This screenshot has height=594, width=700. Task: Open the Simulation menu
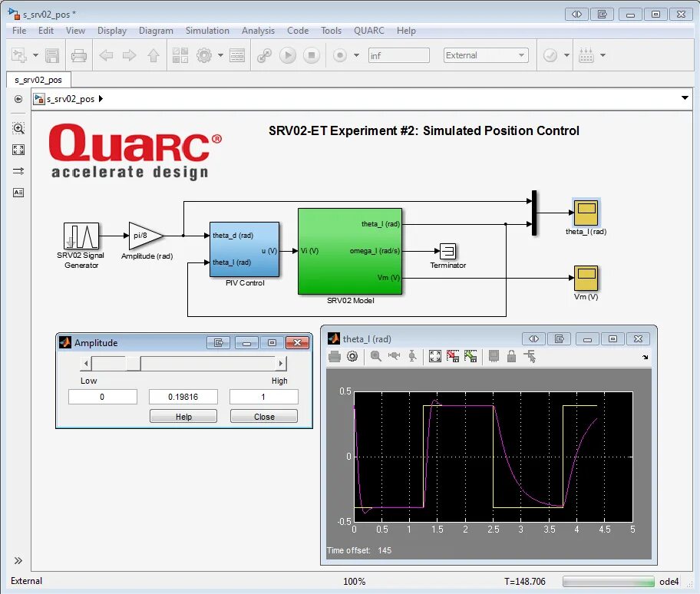click(207, 31)
